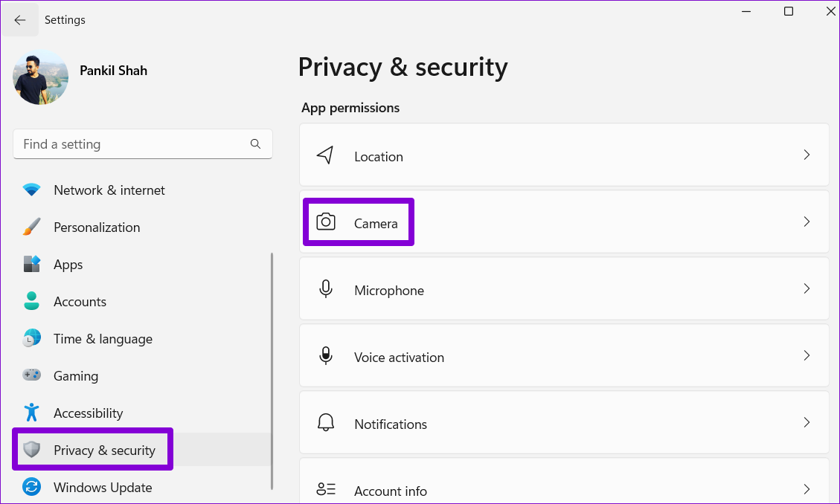Image resolution: width=840 pixels, height=504 pixels.
Task: Click the Notifications bell icon
Action: 325,423
